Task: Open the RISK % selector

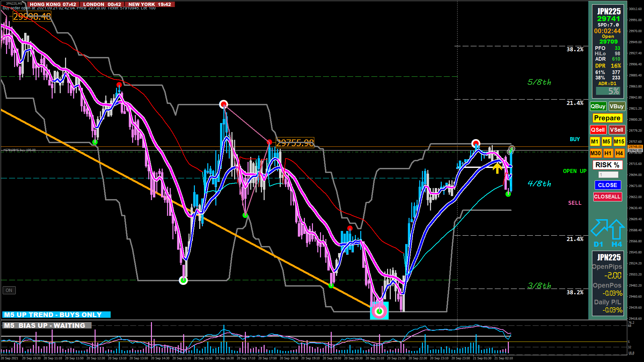Action: 607,165
